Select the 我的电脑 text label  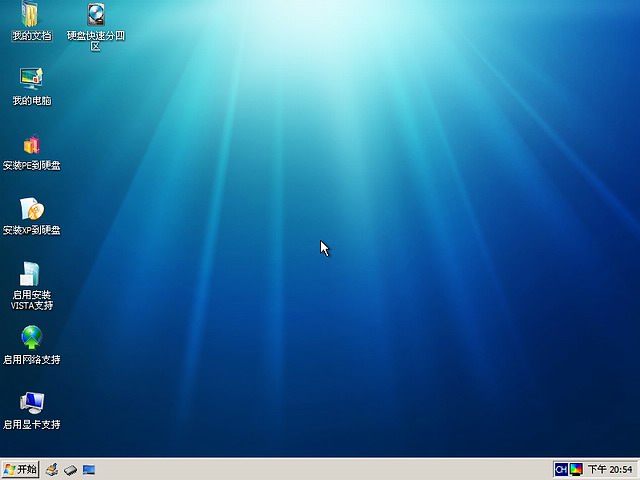point(31,101)
